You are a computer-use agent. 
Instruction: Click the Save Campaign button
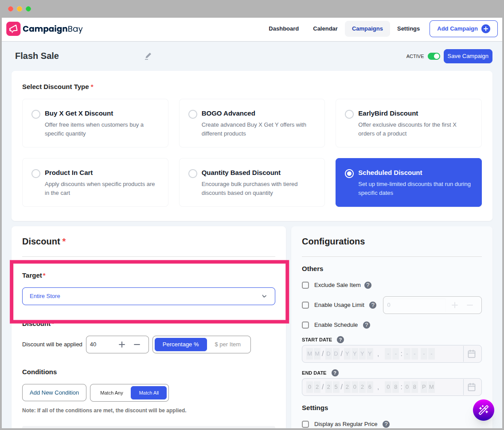[x=468, y=56]
